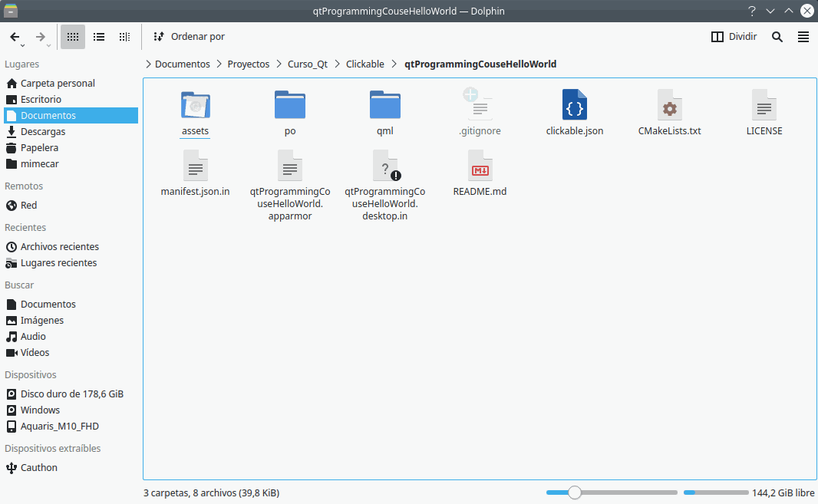Viewport: 818px width, 504px height.
Task: Click the Dividir split view button
Action: click(x=734, y=37)
